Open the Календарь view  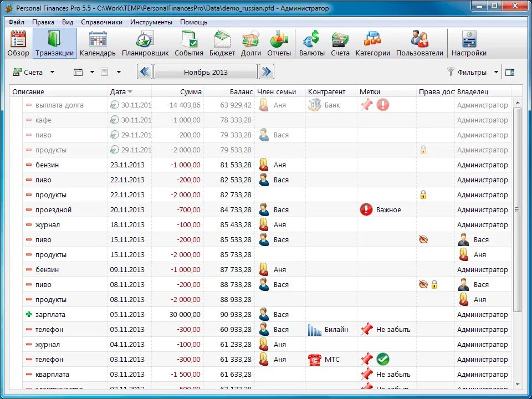98,43
